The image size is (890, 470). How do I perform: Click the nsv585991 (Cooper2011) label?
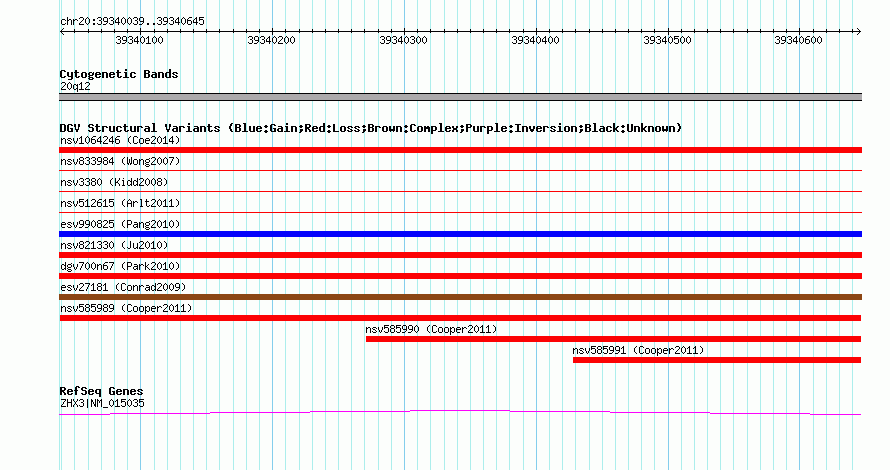pyautogui.click(x=638, y=350)
